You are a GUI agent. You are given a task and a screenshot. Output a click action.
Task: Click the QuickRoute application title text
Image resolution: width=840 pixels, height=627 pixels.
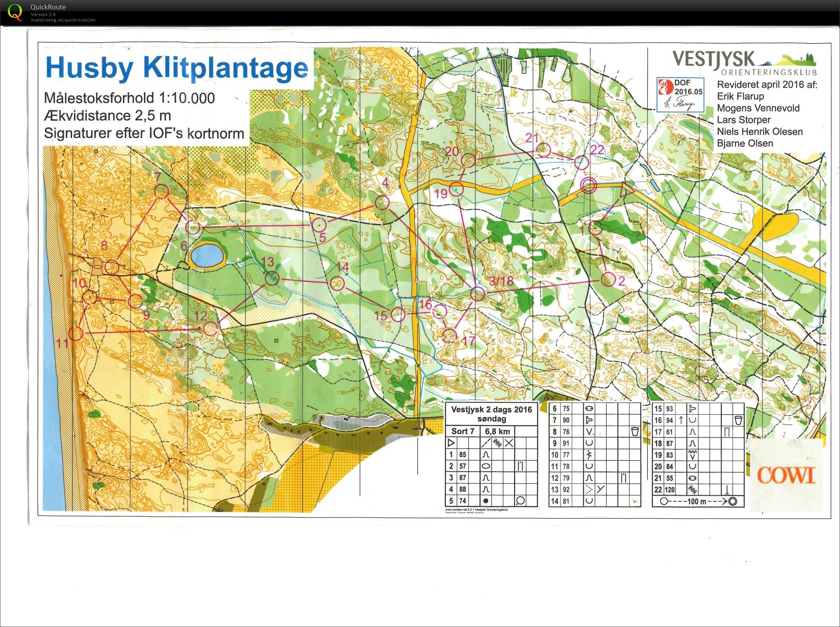coord(48,7)
